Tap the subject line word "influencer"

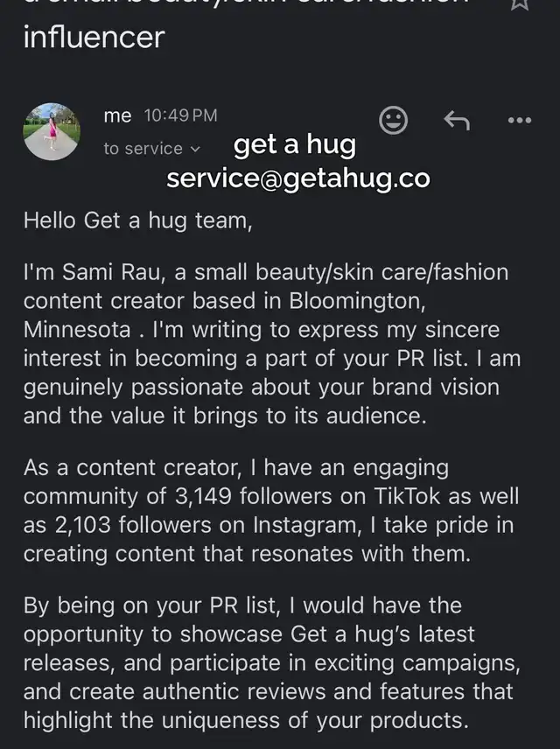[94, 38]
